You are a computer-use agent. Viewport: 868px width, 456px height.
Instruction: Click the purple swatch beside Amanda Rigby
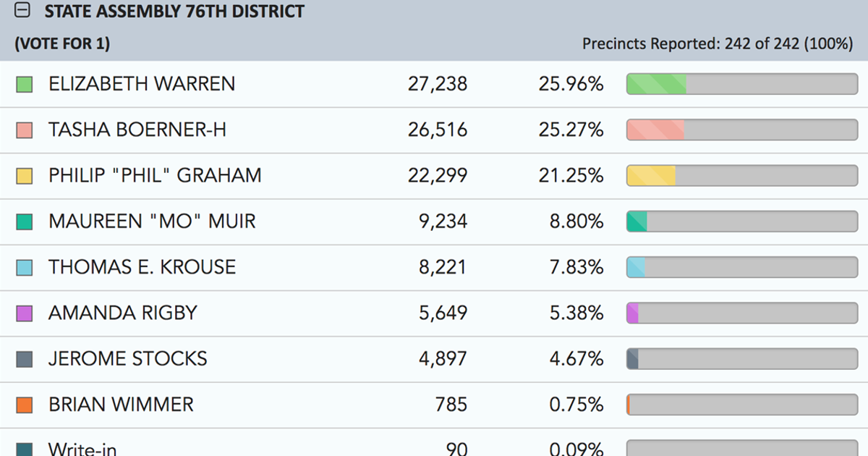coord(24,313)
